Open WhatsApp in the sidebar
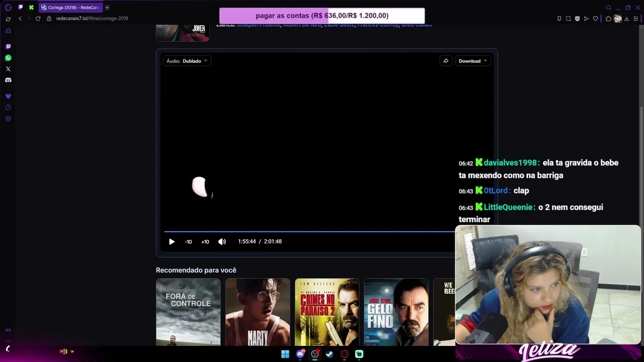 point(8,58)
